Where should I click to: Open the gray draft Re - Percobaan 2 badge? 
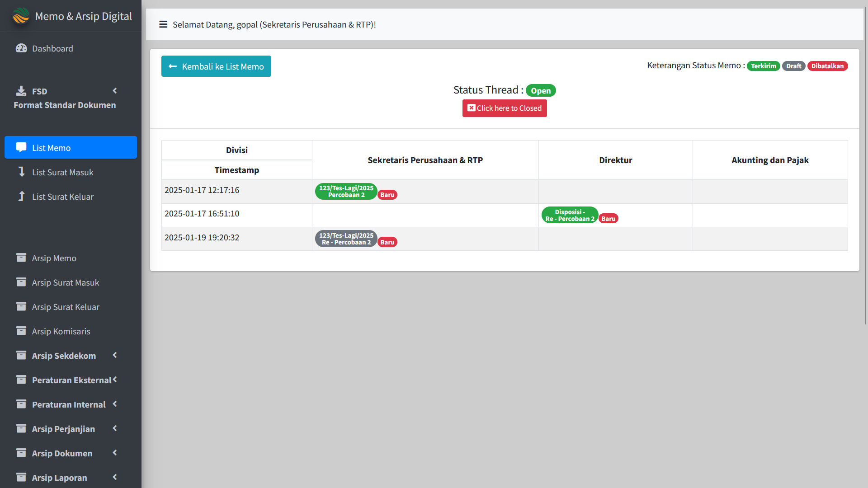point(346,239)
